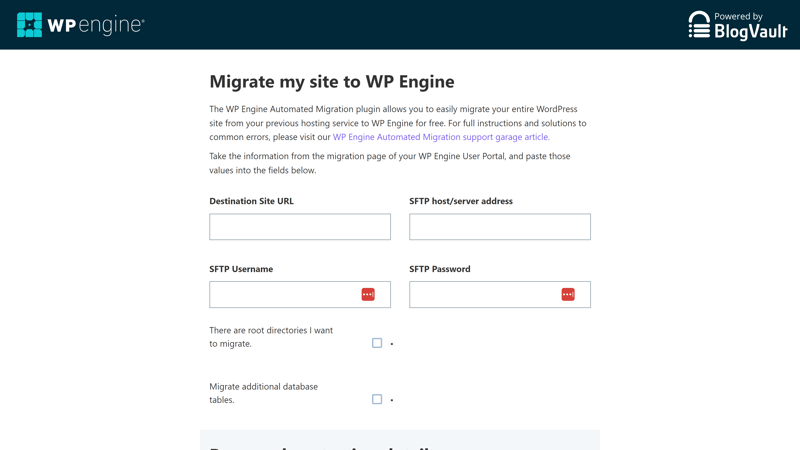Click the Migrate my site heading
Viewport: 800px width, 450px height.
pos(331,81)
